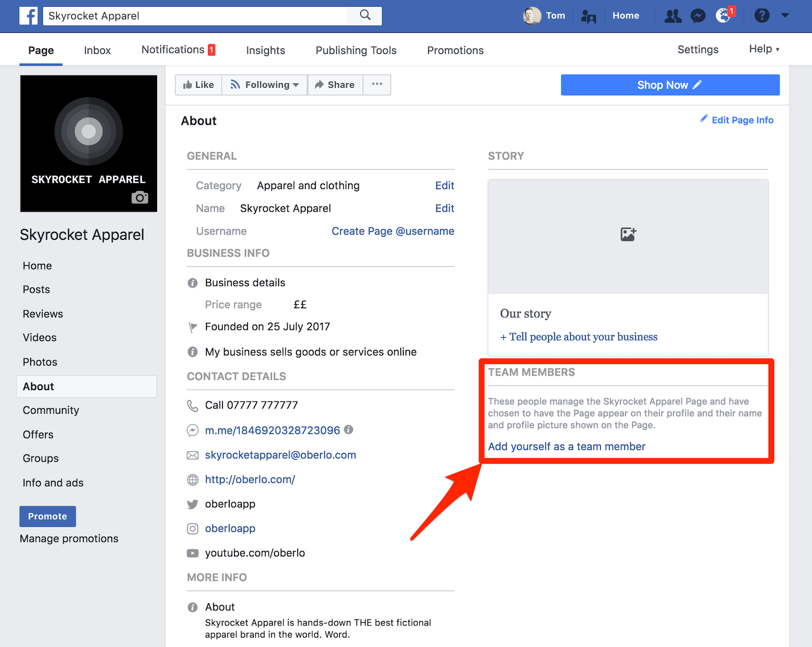Click the Instagram icon next to oberloapp
The width and height of the screenshot is (812, 647).
point(192,529)
